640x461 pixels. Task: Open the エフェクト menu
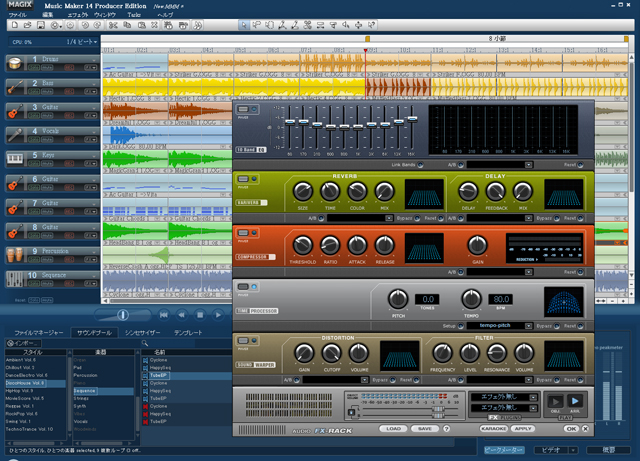[x=78, y=15]
